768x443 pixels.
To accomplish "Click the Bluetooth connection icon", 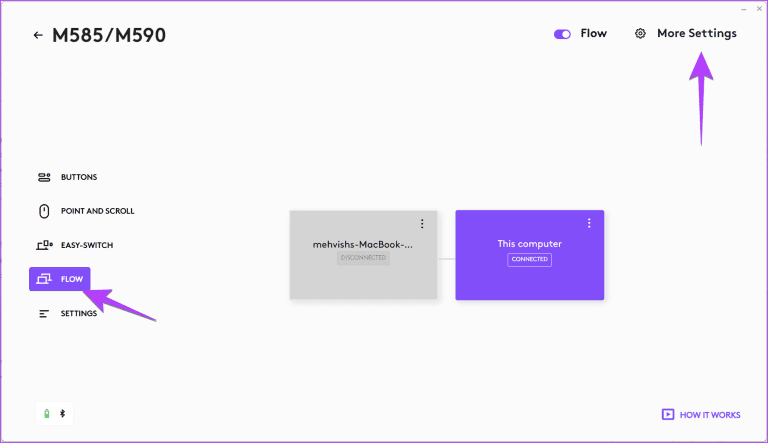I will pos(61,412).
